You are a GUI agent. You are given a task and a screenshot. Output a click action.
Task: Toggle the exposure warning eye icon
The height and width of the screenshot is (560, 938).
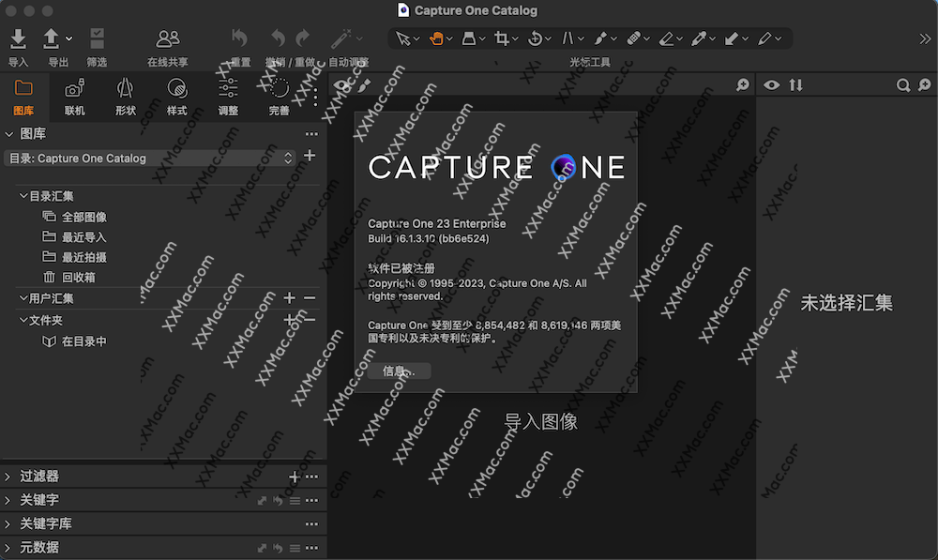[771, 84]
